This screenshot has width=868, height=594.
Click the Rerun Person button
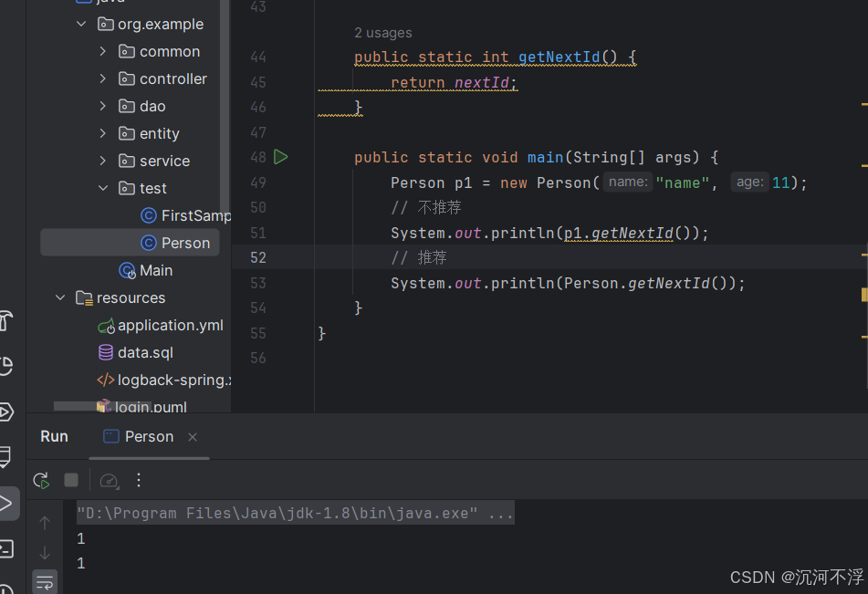coord(41,480)
